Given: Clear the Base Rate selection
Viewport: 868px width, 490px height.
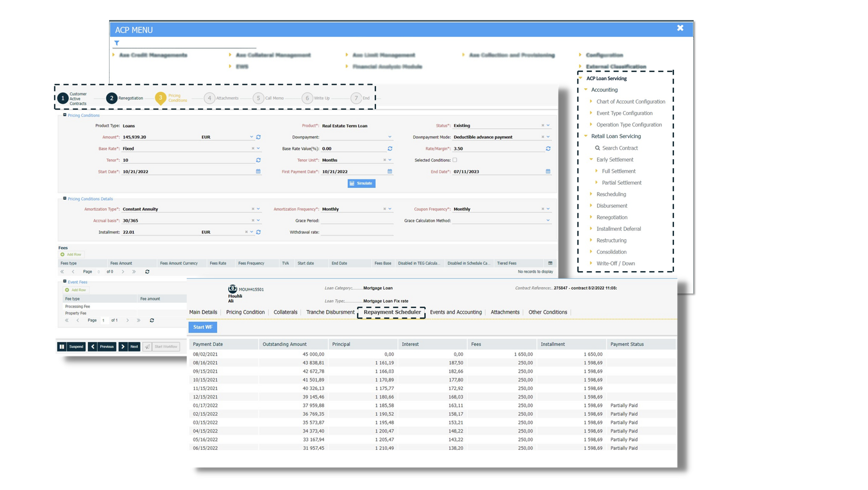Looking at the screenshot, I should [x=253, y=148].
